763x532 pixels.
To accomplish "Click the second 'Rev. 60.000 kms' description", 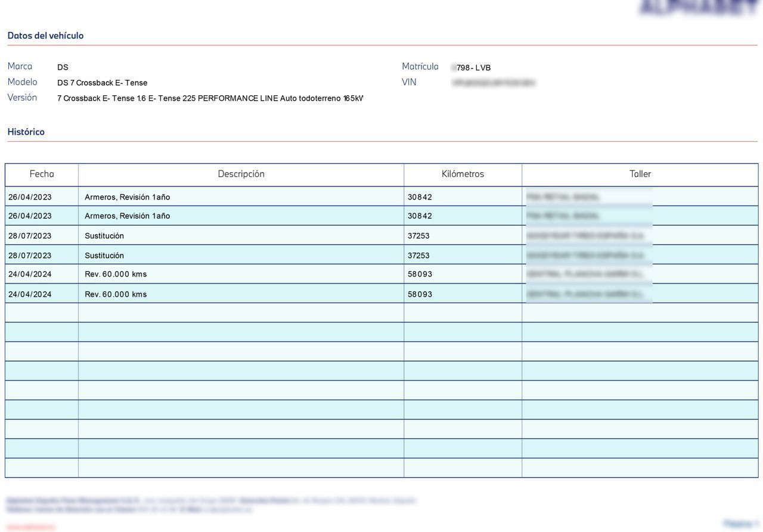I will point(116,294).
